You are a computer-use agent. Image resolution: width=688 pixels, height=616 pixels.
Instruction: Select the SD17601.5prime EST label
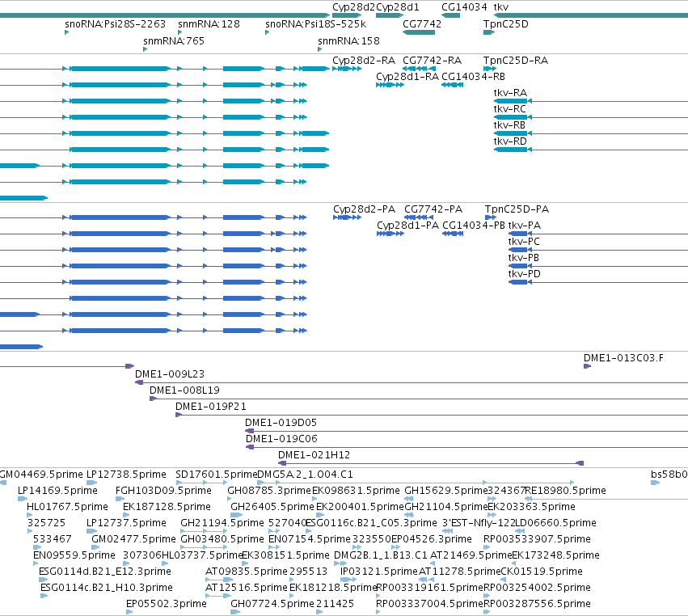217,475
